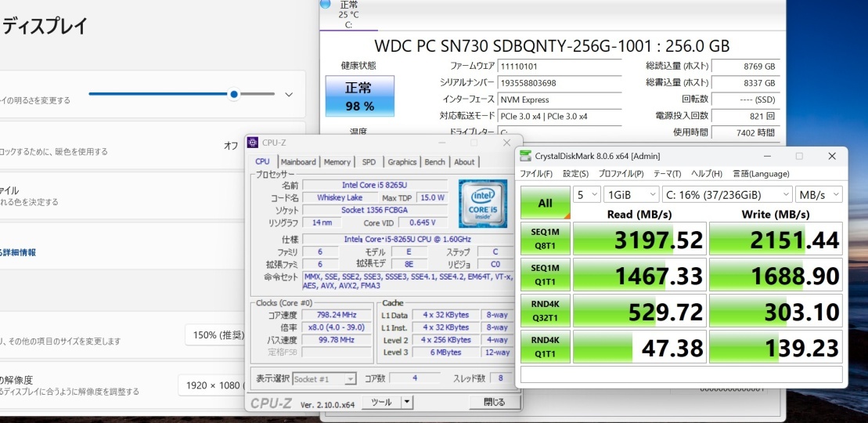
Task: Switch to the About tab in CPU-Z
Action: (x=464, y=162)
